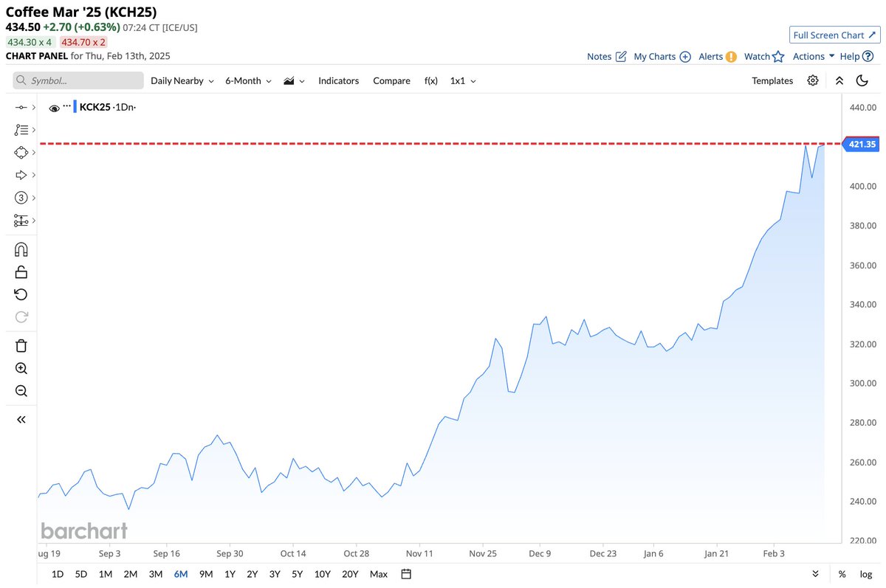Select the crosshair cursor tool

[x=20, y=106]
